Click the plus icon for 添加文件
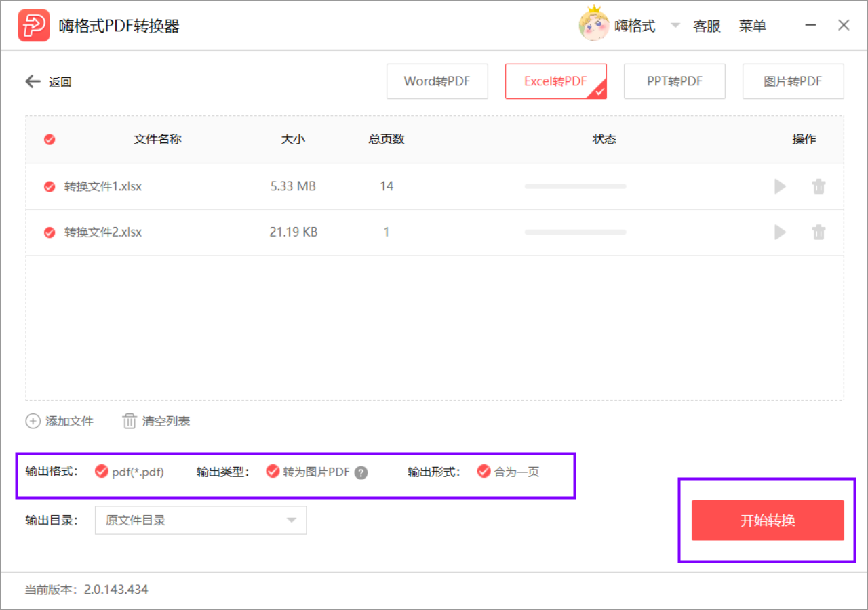This screenshot has height=610, width=868. 33,421
